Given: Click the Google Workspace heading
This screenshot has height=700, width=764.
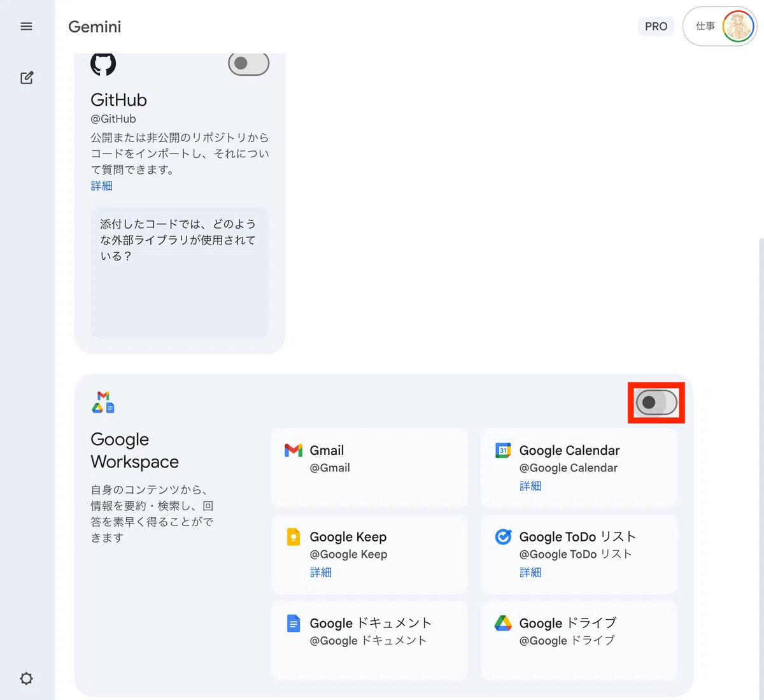Looking at the screenshot, I should point(135,450).
